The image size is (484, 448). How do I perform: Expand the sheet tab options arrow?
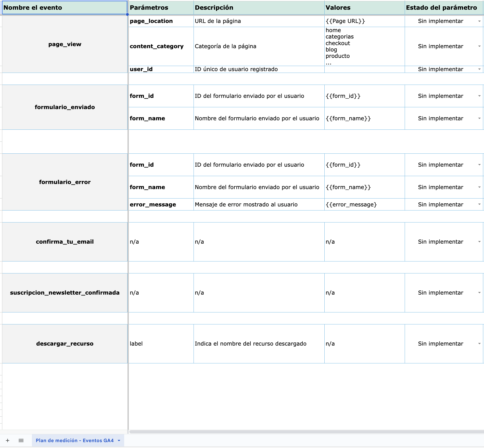pyautogui.click(x=119, y=440)
